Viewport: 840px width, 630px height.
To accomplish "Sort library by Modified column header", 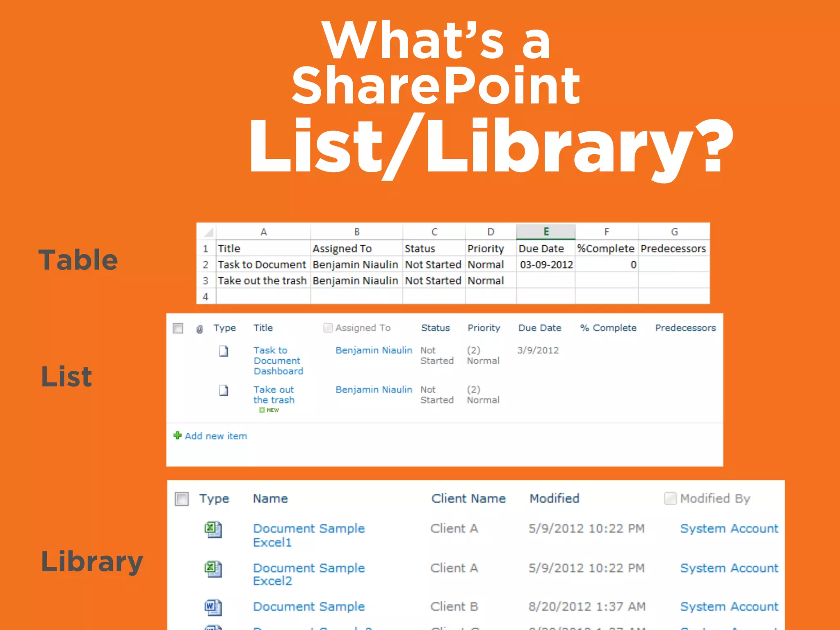I will click(554, 498).
